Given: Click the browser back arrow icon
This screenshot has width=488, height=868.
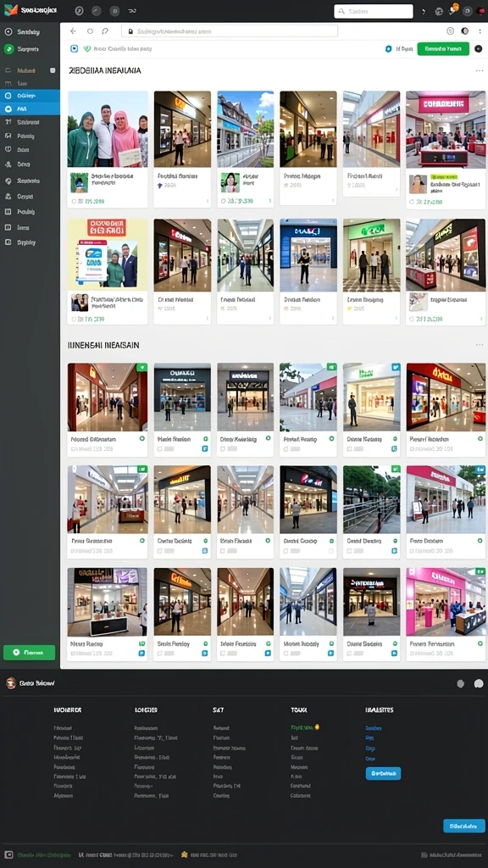Looking at the screenshot, I should click(73, 31).
